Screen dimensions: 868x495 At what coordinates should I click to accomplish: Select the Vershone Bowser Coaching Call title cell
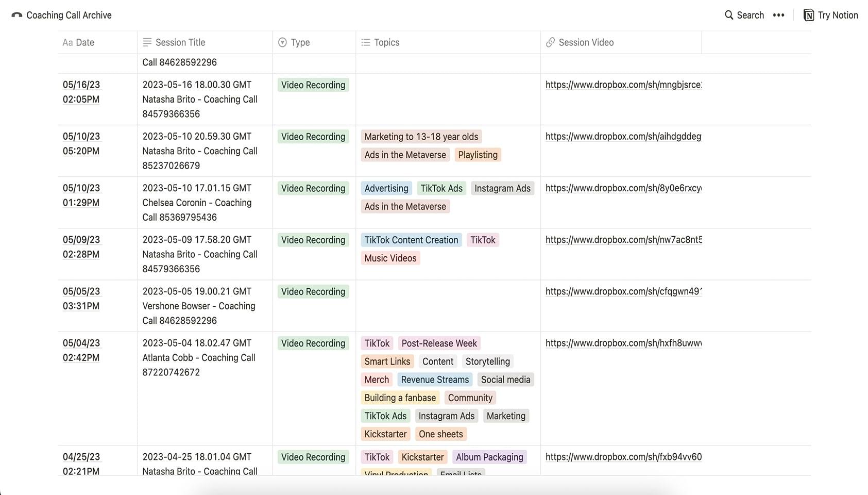[x=205, y=306]
